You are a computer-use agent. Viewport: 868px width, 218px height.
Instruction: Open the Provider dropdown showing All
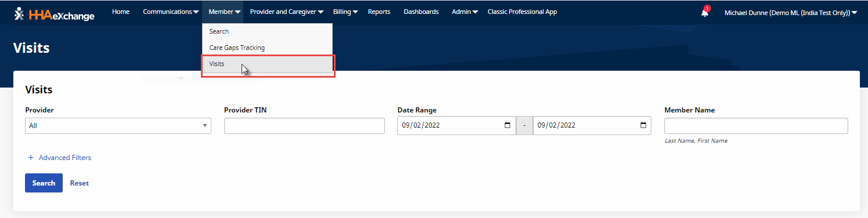118,125
